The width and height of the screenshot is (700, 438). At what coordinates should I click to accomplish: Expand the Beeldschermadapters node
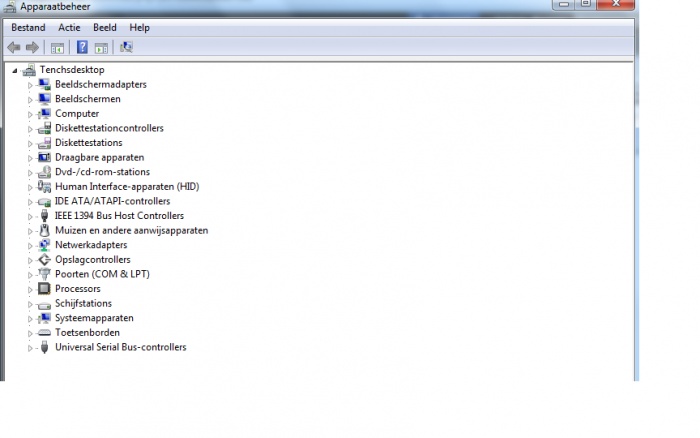point(30,85)
